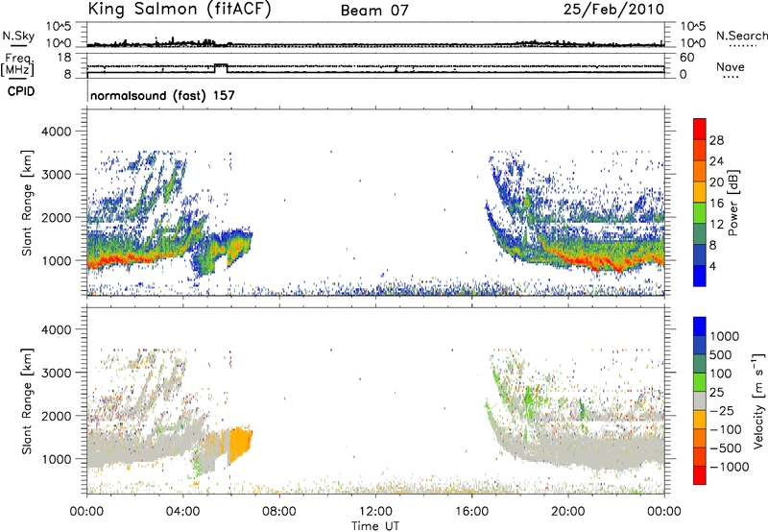
Task: Select the N.Search legend label
Action: 741,36
